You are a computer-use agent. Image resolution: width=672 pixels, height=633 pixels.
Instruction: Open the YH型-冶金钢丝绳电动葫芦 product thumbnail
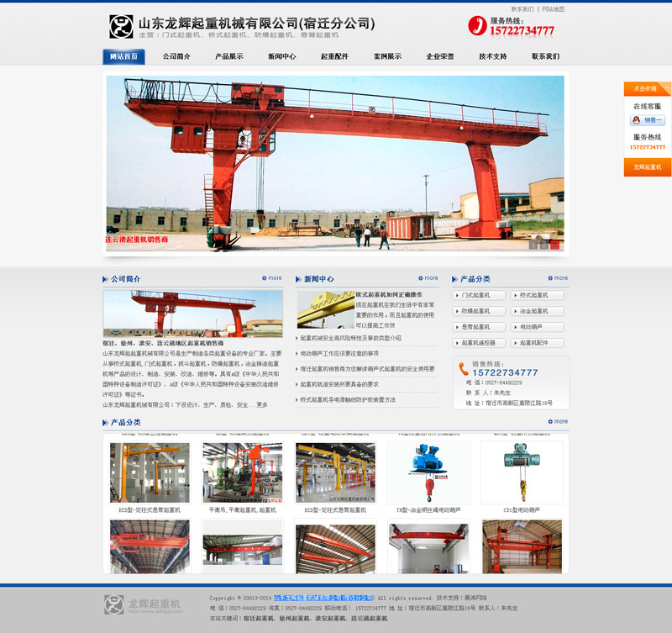[428, 472]
